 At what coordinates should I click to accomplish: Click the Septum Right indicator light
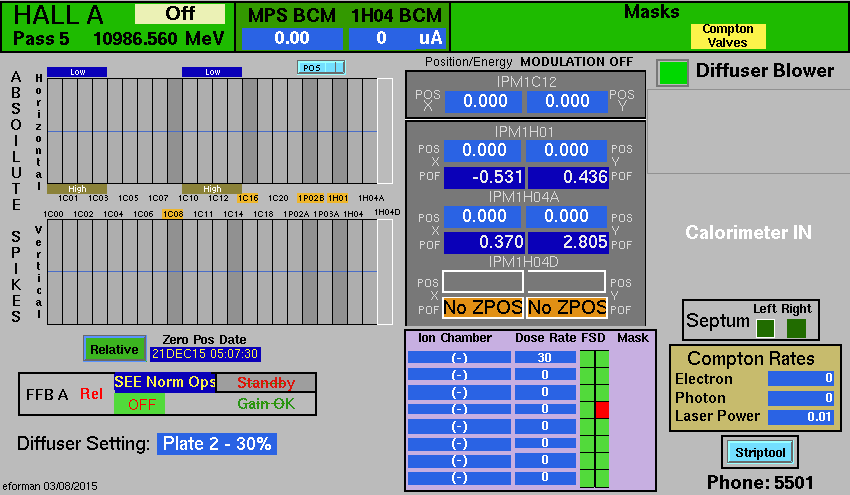(796, 328)
